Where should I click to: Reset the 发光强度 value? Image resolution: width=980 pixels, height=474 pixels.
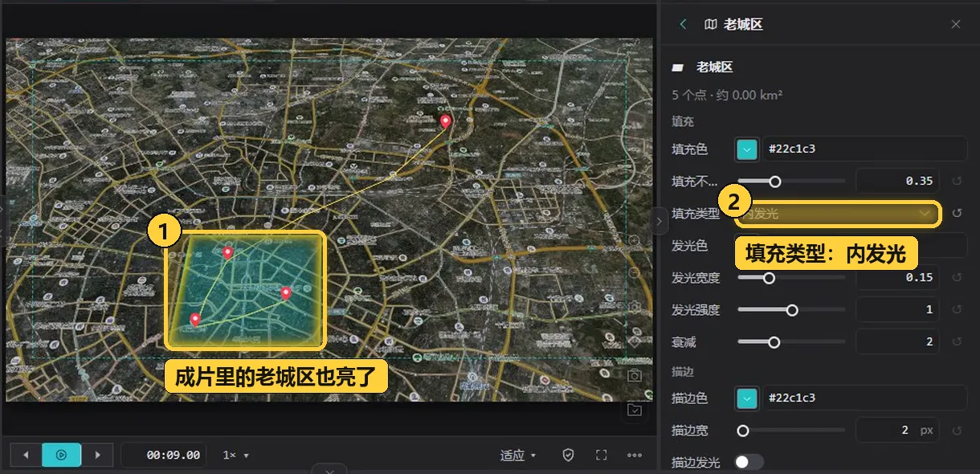point(957,310)
